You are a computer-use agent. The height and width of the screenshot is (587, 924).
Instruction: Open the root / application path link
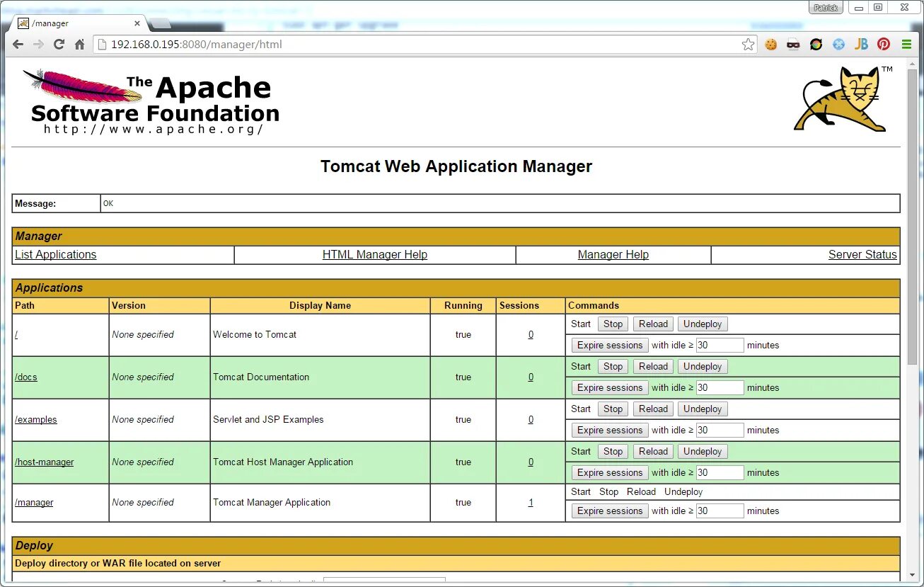[x=16, y=334]
